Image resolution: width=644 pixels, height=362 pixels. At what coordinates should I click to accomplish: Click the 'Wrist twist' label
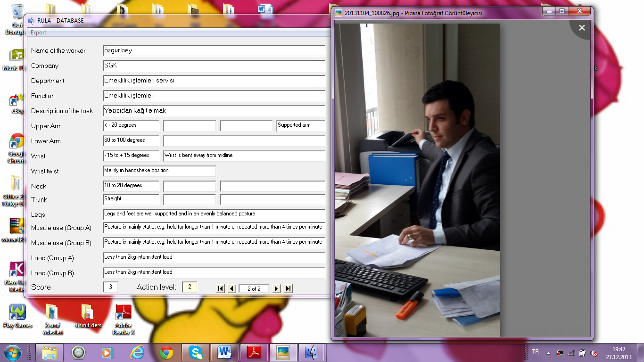tap(45, 171)
